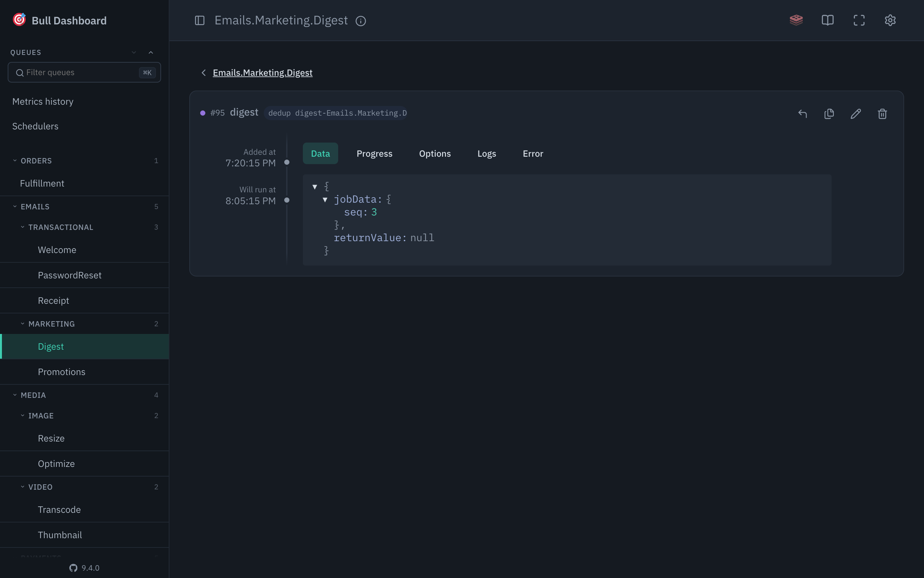Screen dimensions: 924x578
Task: Open the documentation book icon
Action: coord(827,20)
